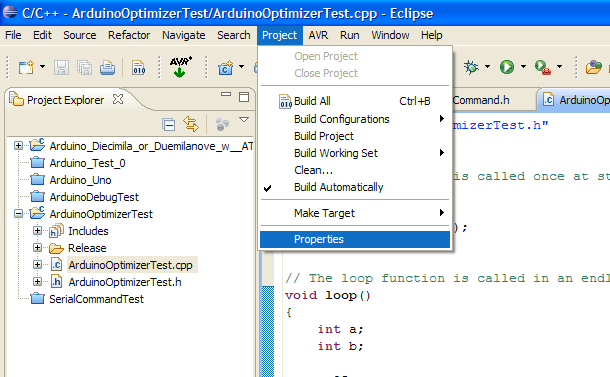Toggle Link with Editor in Project Explorer
610x377 pixels.
point(191,124)
